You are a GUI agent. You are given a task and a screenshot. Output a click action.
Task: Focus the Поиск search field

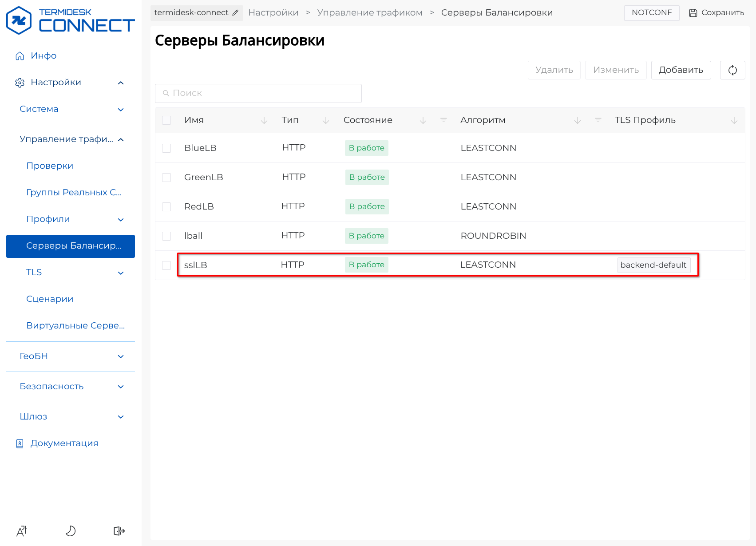(x=258, y=93)
